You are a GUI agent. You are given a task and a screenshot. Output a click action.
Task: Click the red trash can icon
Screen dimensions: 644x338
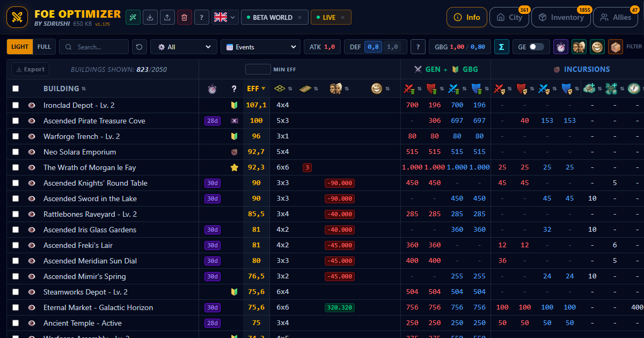(x=185, y=17)
